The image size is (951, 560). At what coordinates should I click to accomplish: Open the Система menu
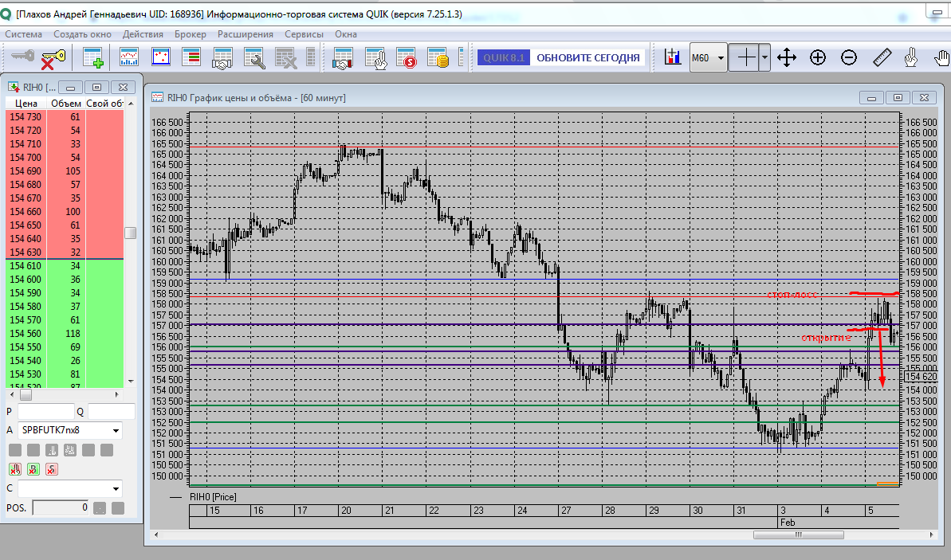point(24,34)
